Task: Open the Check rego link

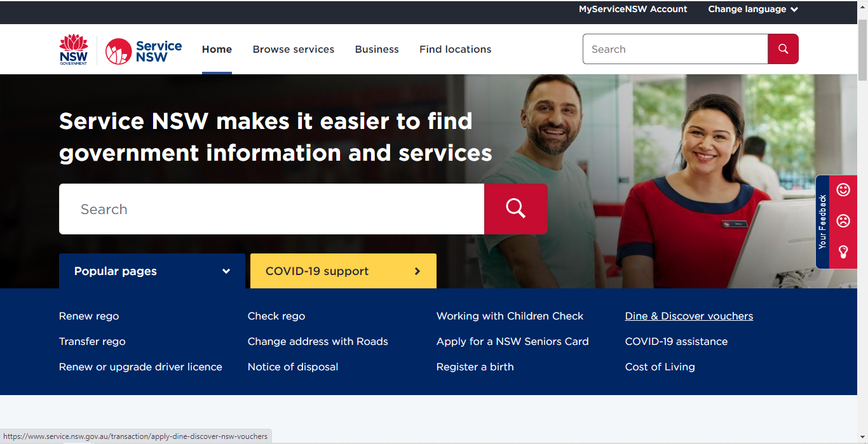Action: pos(276,316)
